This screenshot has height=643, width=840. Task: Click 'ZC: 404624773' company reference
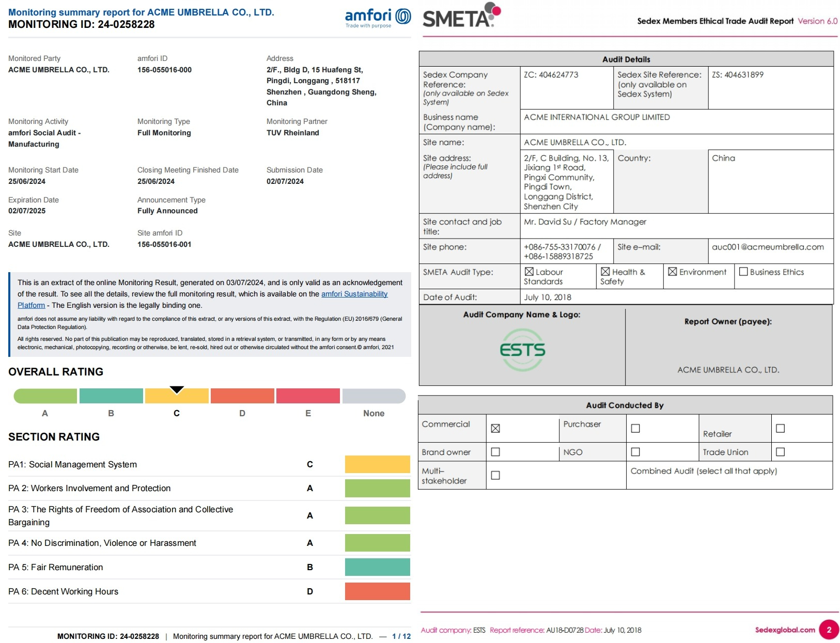tap(551, 74)
